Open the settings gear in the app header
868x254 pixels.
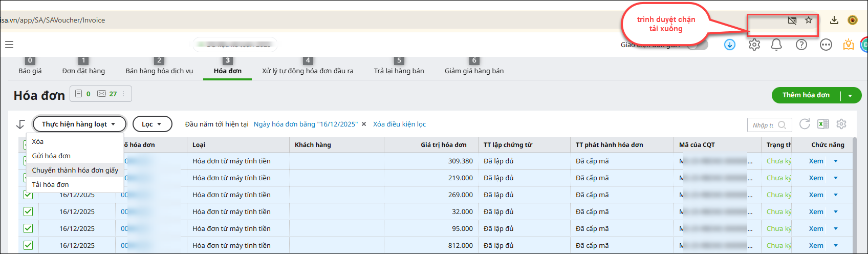754,45
